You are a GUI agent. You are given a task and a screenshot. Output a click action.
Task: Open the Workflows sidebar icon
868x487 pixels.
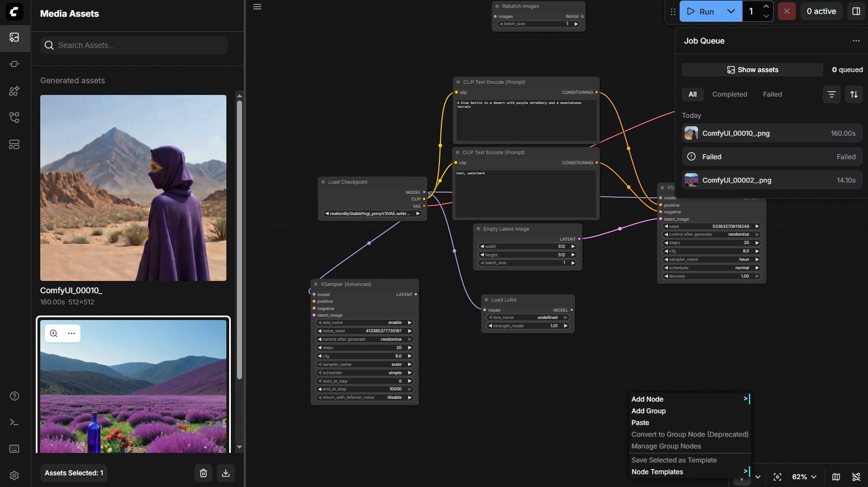tap(15, 117)
